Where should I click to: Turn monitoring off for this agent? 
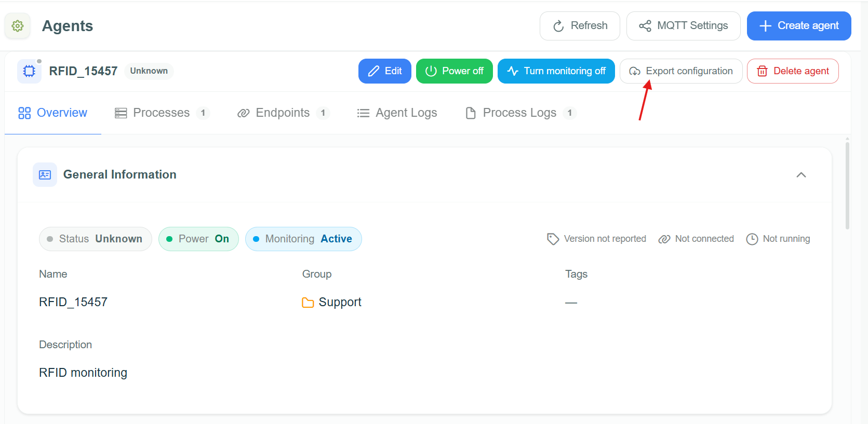pyautogui.click(x=556, y=71)
